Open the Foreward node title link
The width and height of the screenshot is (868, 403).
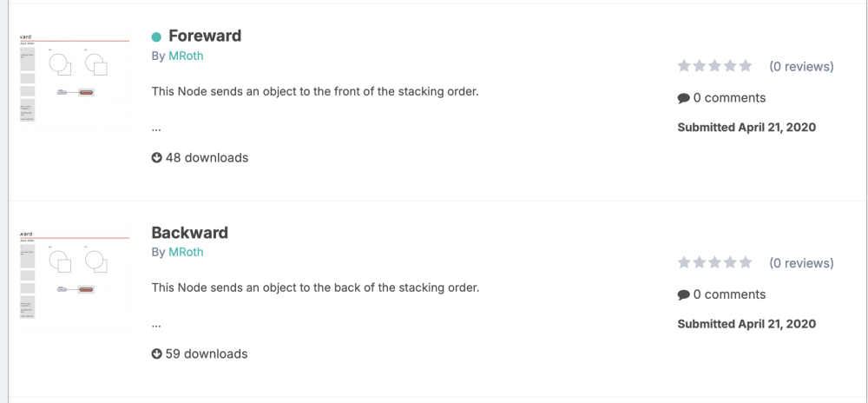205,36
